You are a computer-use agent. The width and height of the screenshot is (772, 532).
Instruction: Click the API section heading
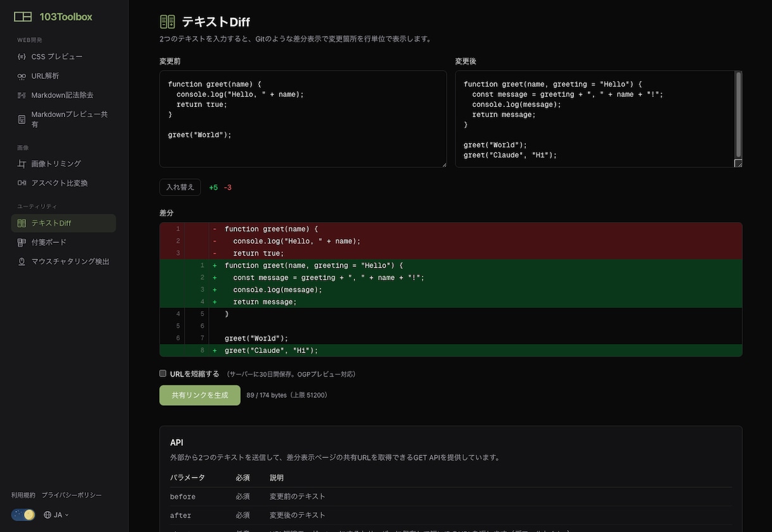177,443
